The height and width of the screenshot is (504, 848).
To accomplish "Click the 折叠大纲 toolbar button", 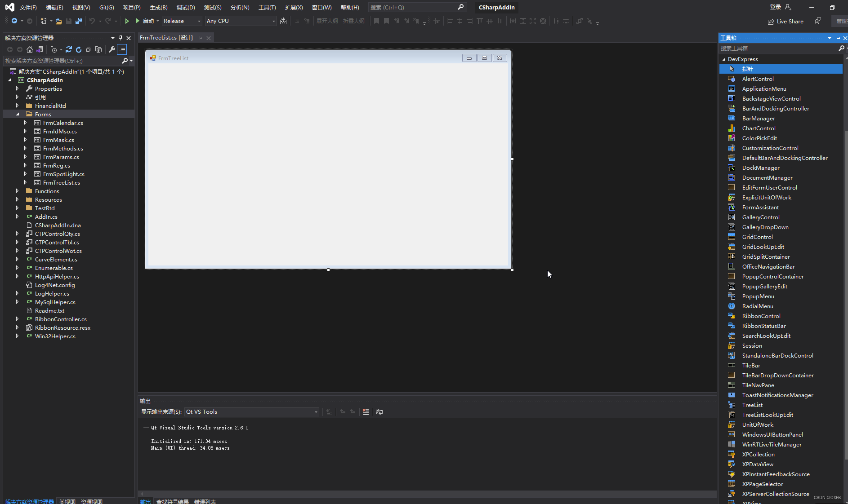I will pos(353,21).
